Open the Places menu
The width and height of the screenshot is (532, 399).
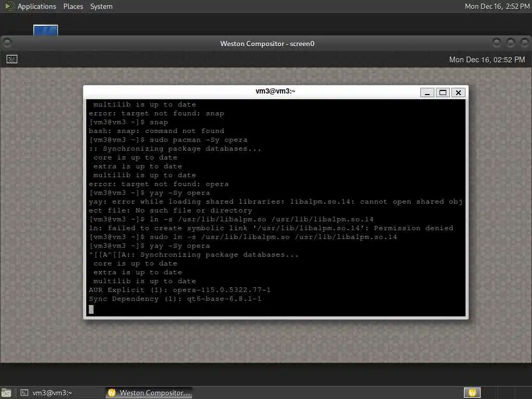73,6
